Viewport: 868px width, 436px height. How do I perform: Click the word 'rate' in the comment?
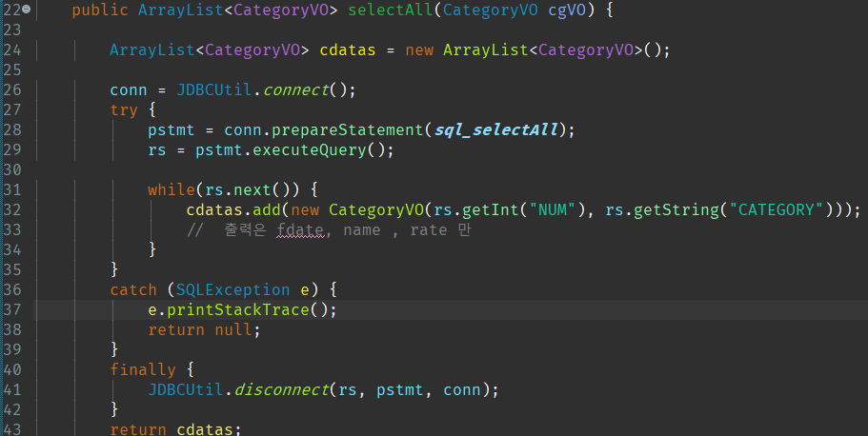pos(429,230)
